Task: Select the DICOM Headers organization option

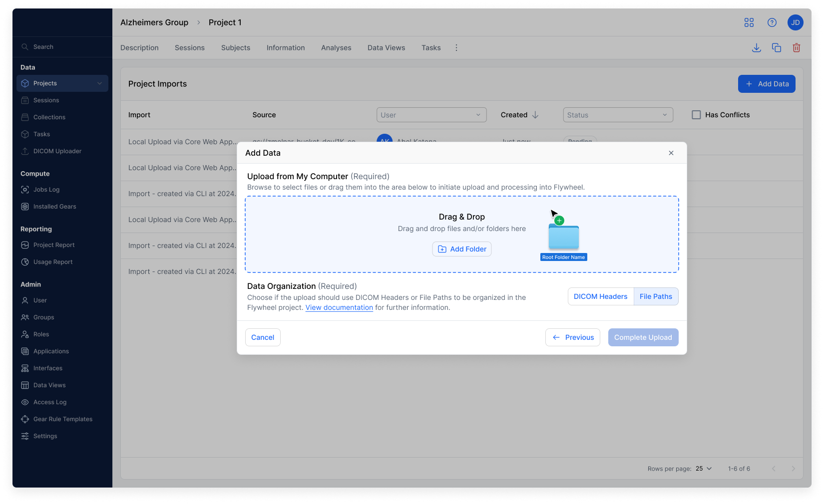Action: 601,296
